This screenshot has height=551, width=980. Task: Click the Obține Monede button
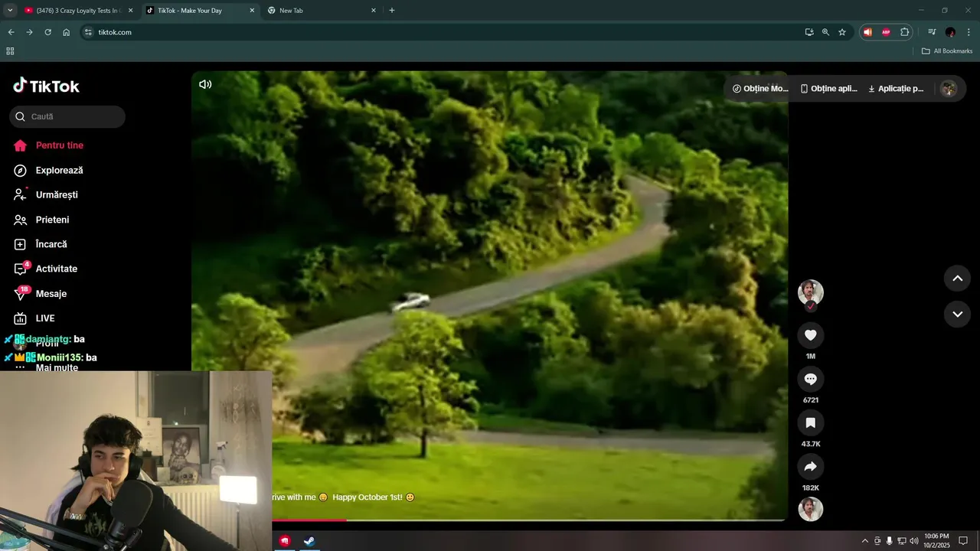point(759,89)
